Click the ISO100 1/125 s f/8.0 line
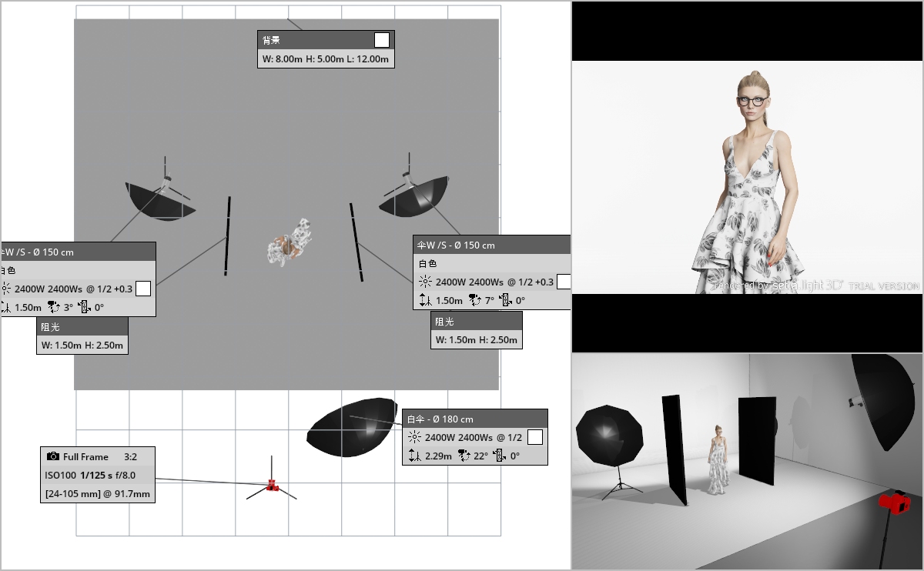Screen dimensions: 924x571 pos(90,475)
